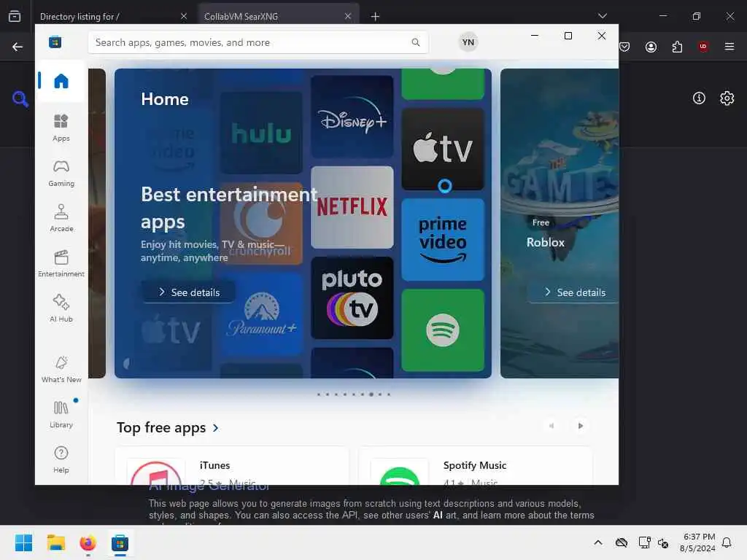Open Firefox from taskbar
Viewport: 747px width, 560px height.
[88, 542]
